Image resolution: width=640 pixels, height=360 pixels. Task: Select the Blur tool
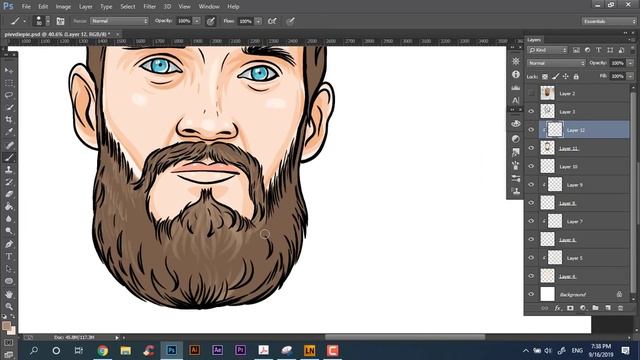[x=9, y=219]
